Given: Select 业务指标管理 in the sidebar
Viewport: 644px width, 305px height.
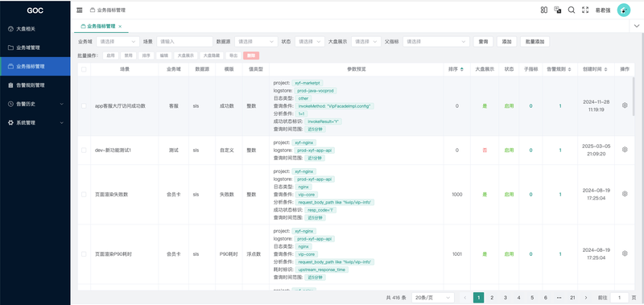Looking at the screenshot, I should (35, 66).
